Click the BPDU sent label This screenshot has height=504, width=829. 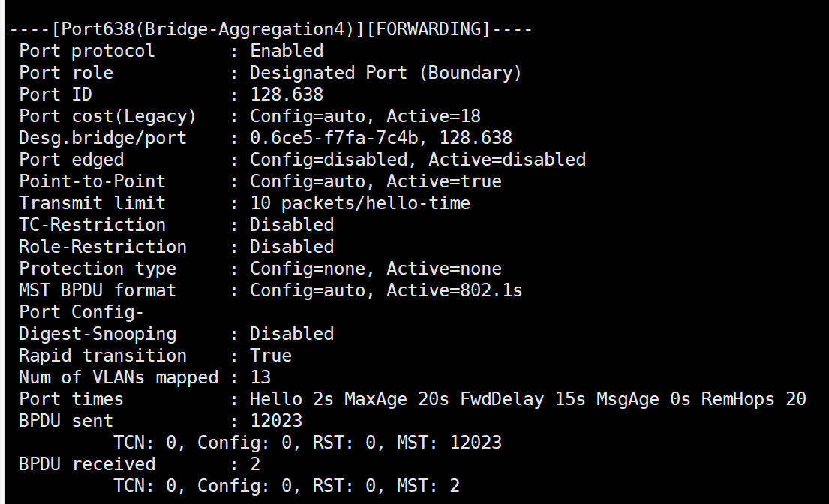pos(66,421)
